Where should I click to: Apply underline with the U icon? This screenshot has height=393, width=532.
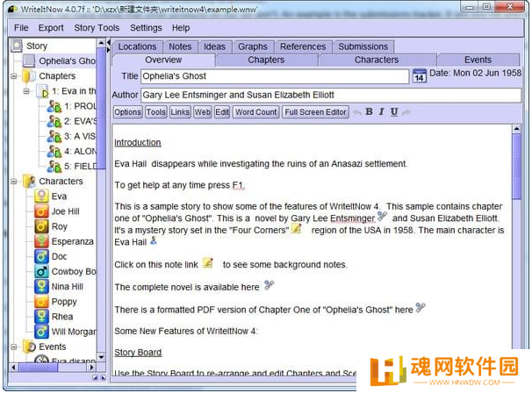click(394, 111)
